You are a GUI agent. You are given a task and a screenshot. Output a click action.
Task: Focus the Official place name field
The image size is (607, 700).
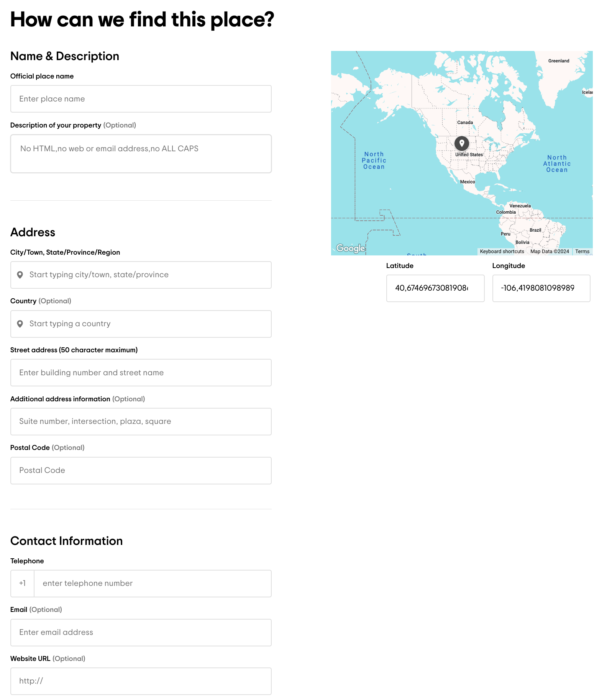(x=141, y=99)
